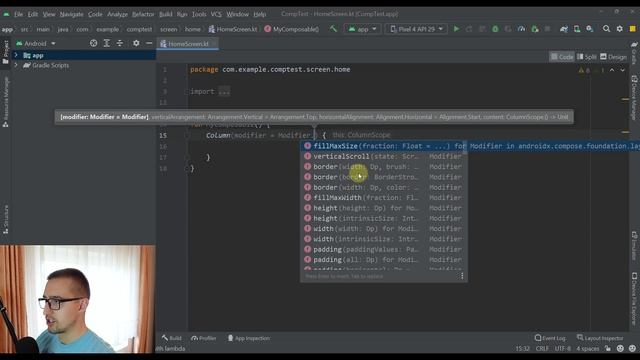Click the 4 spaces indent indicator
Screen dimensions: 640x360
(587, 349)
